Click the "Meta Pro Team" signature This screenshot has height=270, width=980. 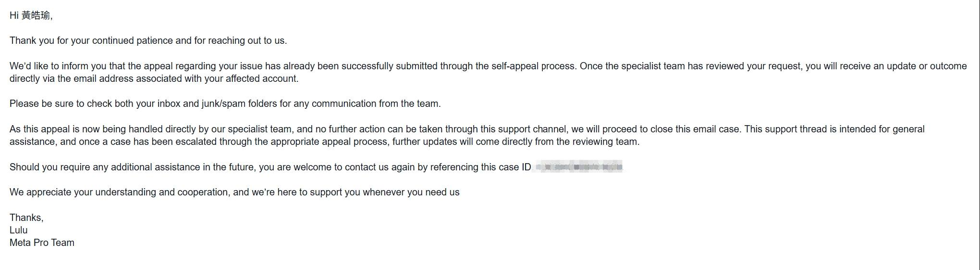click(42, 243)
